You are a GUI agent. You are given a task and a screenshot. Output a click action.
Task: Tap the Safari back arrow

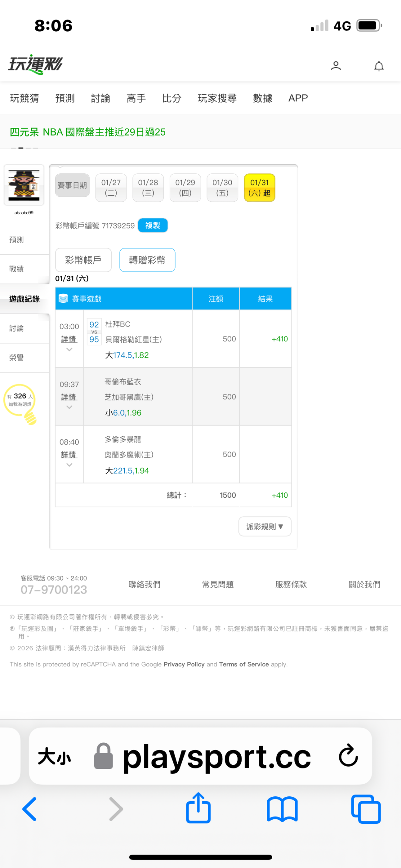[30, 809]
